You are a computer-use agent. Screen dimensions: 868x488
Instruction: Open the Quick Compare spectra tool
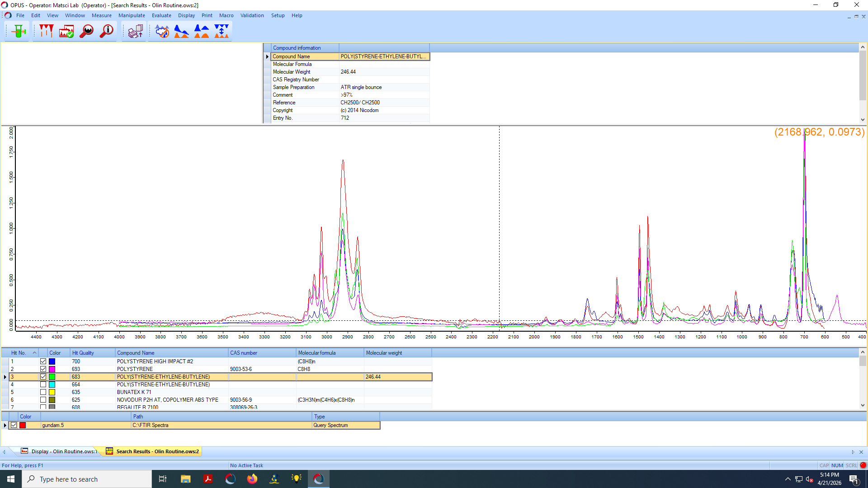pyautogui.click(x=66, y=31)
